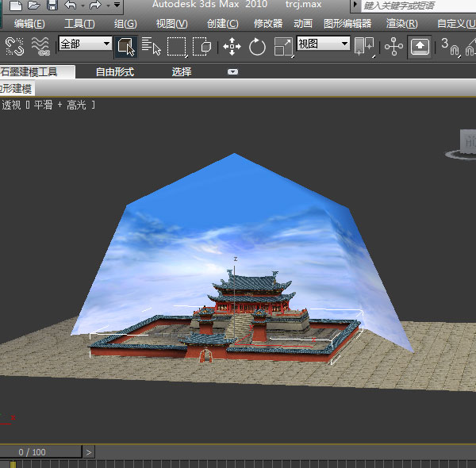Screen dimensions: 476x468
Task: Click the Bind to Space Warp icon
Action: (x=40, y=47)
